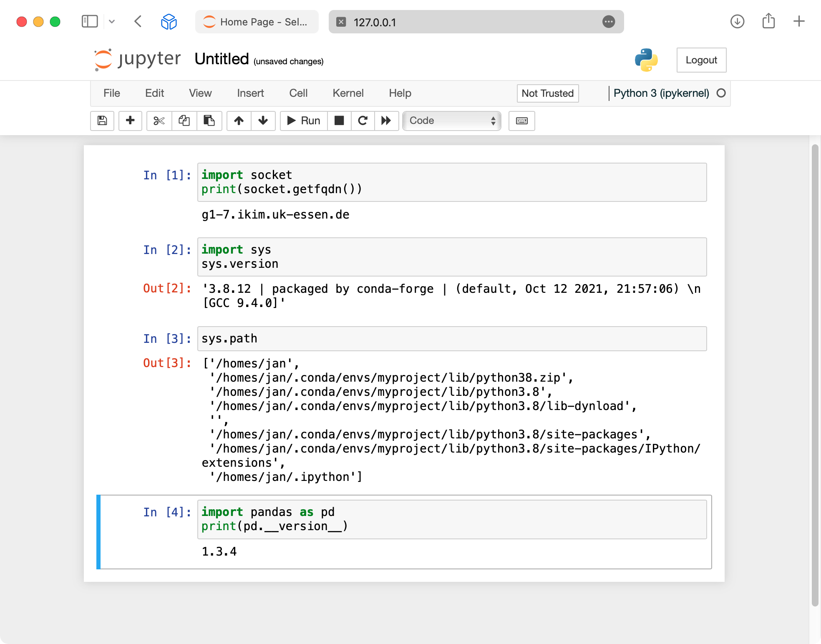Viewport: 821px width, 644px height.
Task: Rename the notebook by clicking Untitled
Action: point(222,59)
